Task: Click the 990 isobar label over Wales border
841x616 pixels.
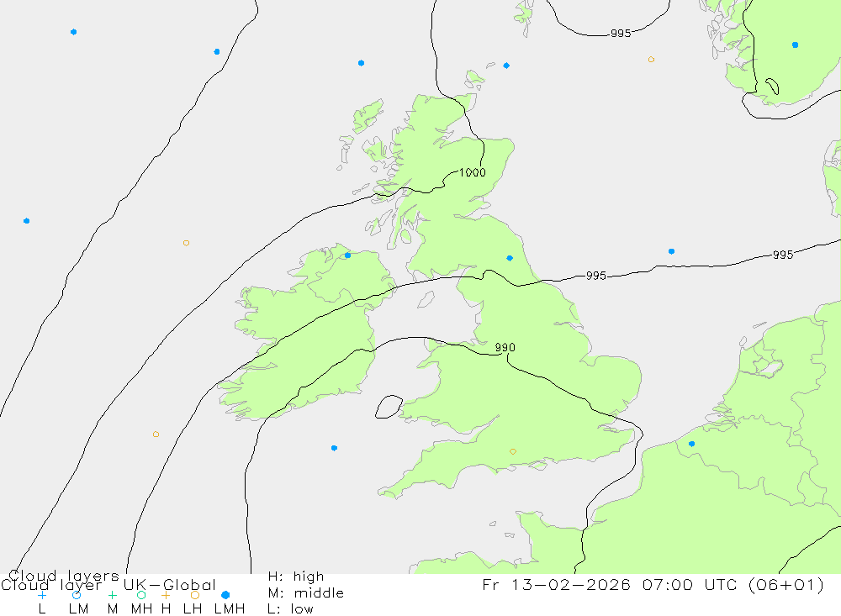Action: [x=505, y=347]
